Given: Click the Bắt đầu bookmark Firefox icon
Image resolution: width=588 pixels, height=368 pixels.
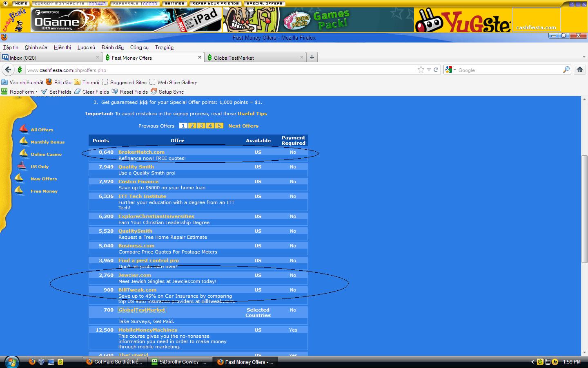Looking at the screenshot, I should (x=49, y=82).
